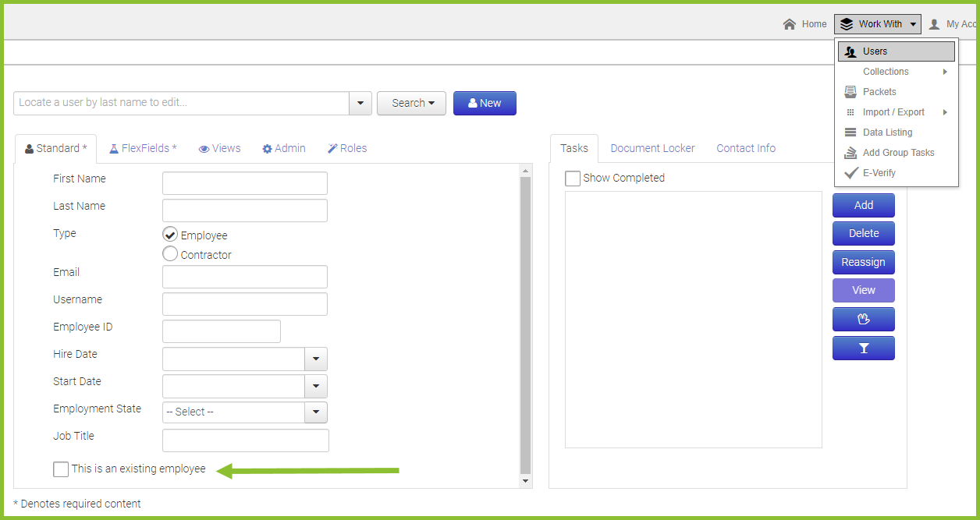This screenshot has width=980, height=520.
Task: Click the Import / Export grid icon
Action: [x=850, y=112]
